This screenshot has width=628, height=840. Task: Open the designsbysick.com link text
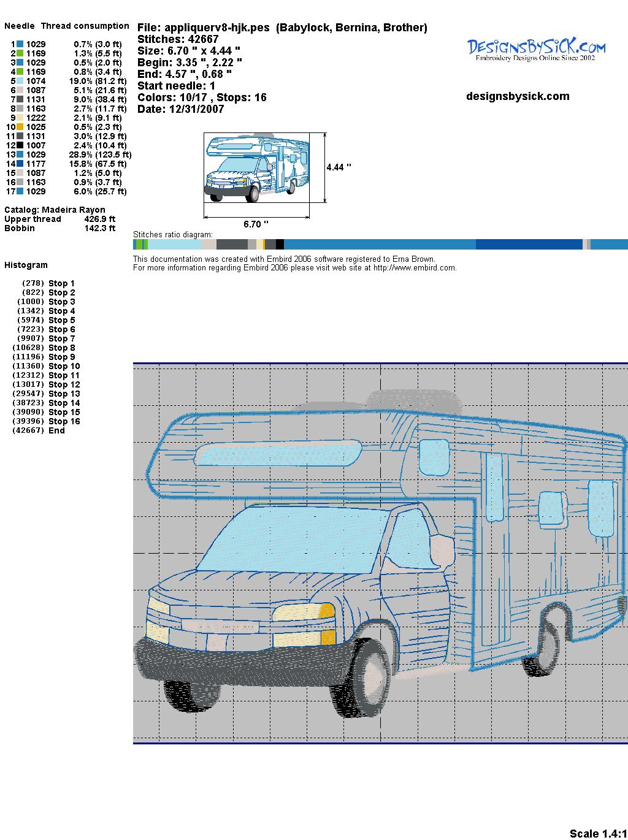click(518, 96)
